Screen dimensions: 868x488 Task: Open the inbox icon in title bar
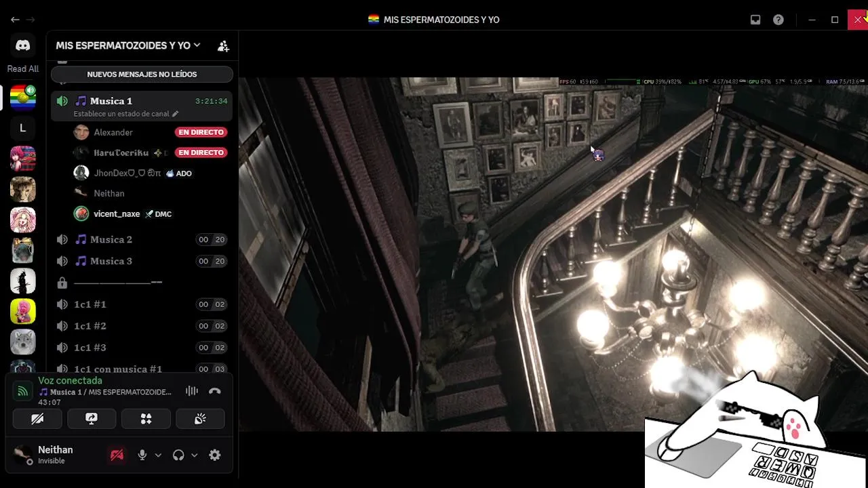coord(755,20)
